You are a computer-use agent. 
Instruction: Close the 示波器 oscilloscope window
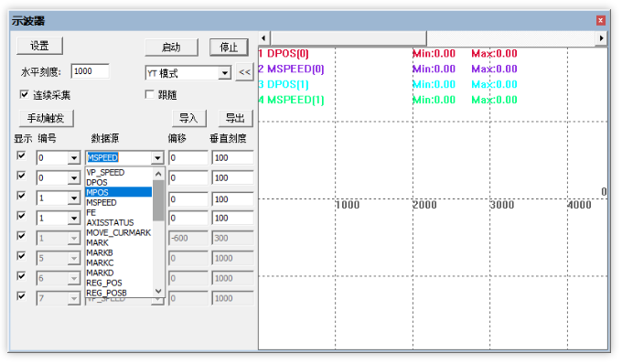click(x=601, y=20)
